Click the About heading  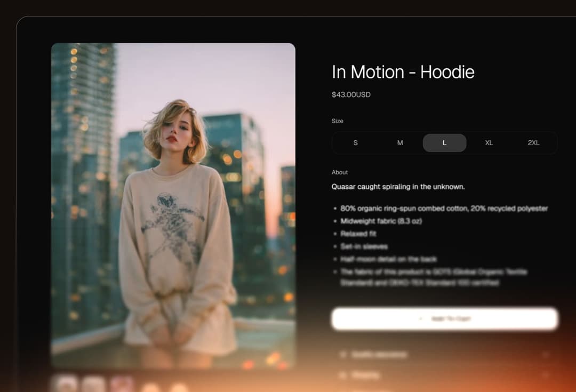[x=339, y=172]
